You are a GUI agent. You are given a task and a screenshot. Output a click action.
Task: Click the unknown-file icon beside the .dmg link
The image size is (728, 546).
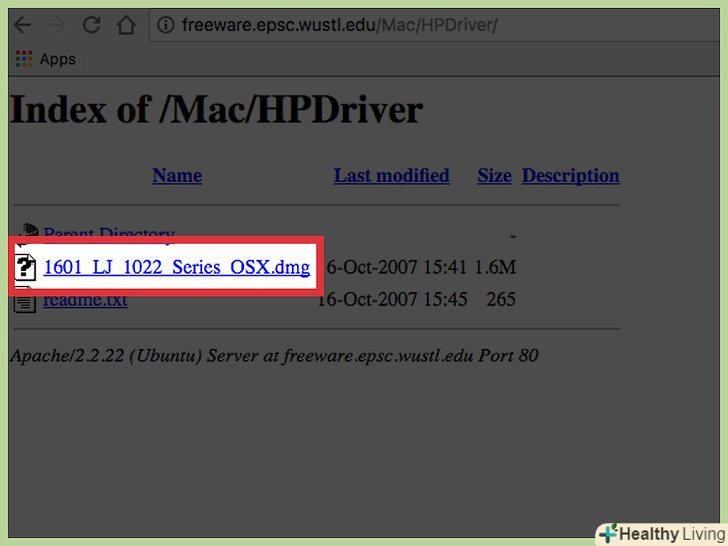click(25, 267)
